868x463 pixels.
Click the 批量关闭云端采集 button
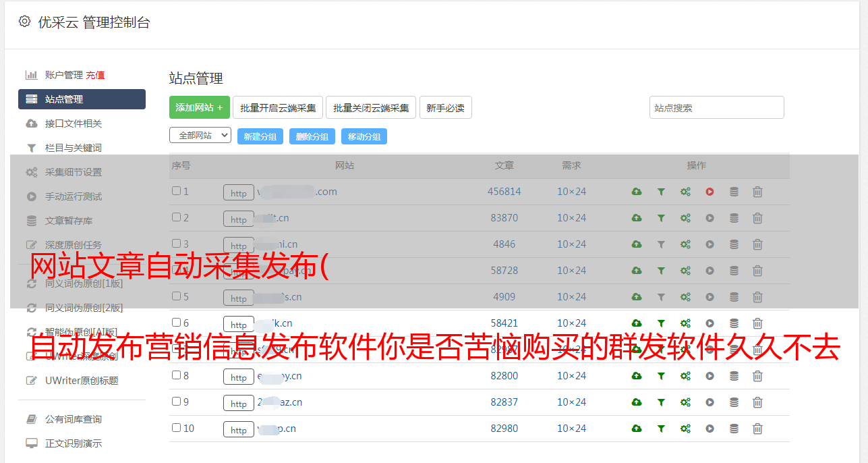[371, 107]
